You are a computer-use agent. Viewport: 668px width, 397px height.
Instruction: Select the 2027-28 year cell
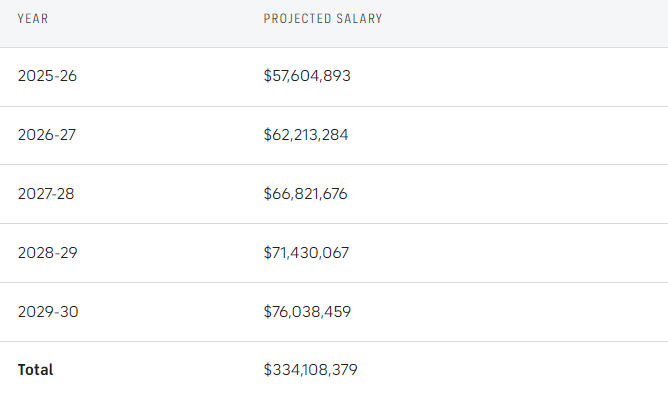click(46, 194)
